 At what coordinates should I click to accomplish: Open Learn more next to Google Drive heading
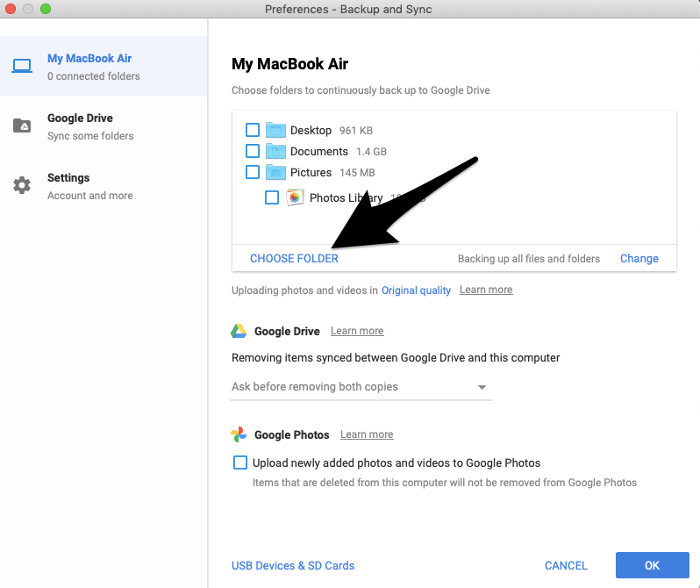tap(357, 331)
